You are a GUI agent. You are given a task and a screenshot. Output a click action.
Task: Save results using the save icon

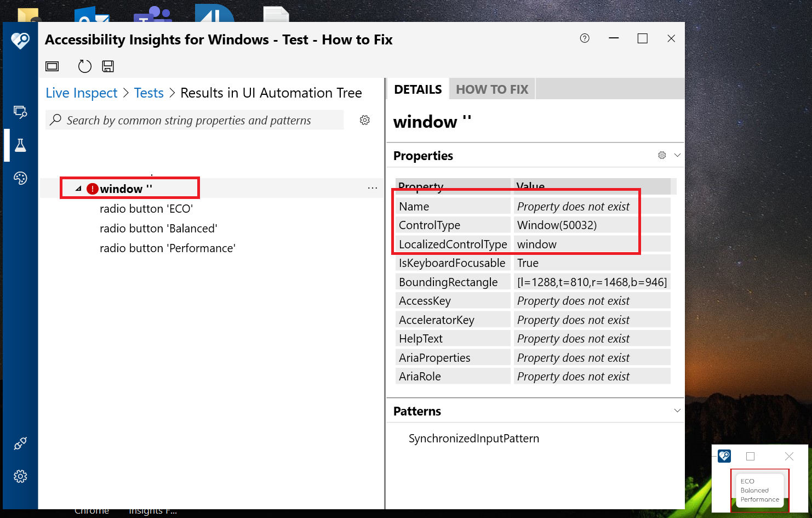[x=107, y=66]
